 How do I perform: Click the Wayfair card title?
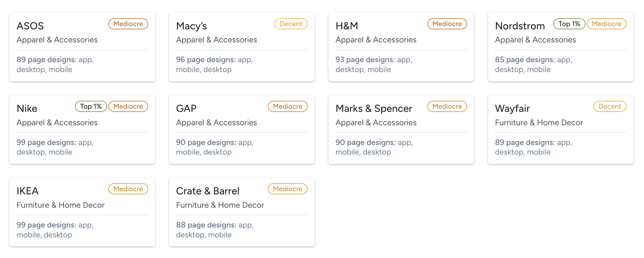(x=512, y=109)
